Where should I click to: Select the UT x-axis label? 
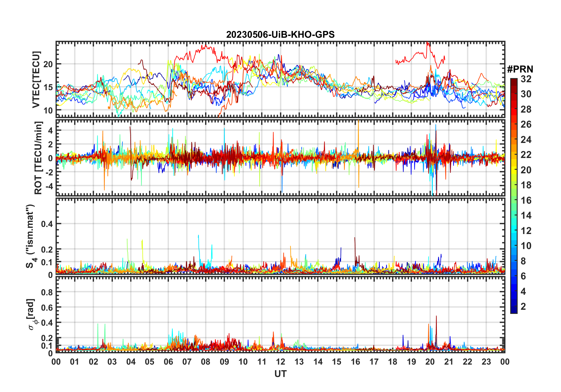click(280, 374)
